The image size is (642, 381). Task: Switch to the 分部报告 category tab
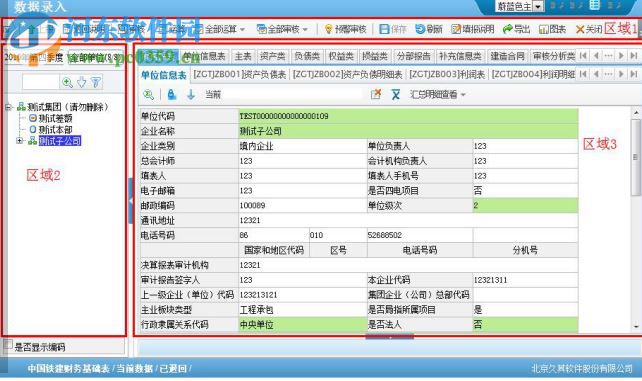pos(414,56)
